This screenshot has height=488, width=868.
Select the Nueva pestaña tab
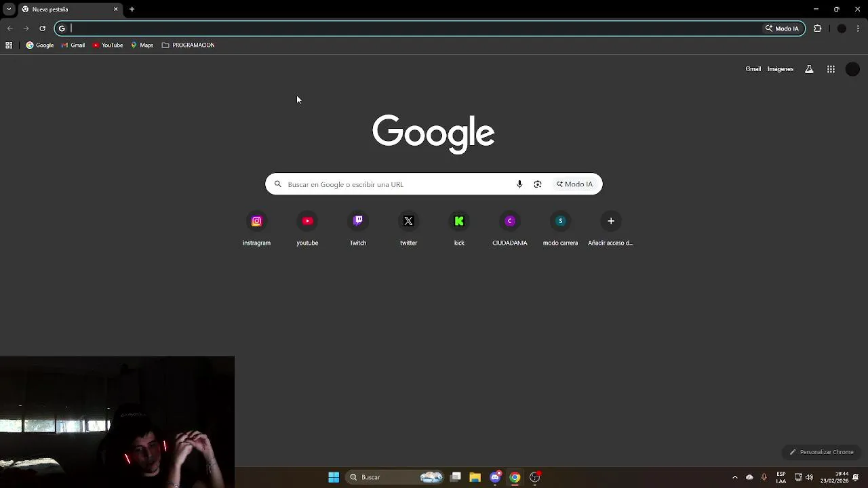69,9
